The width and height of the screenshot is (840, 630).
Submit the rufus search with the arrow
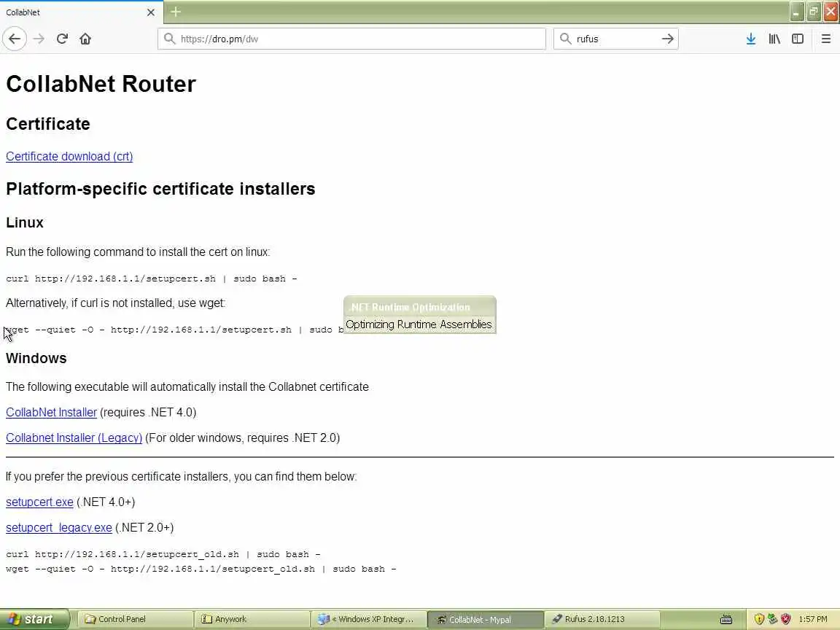[667, 39]
